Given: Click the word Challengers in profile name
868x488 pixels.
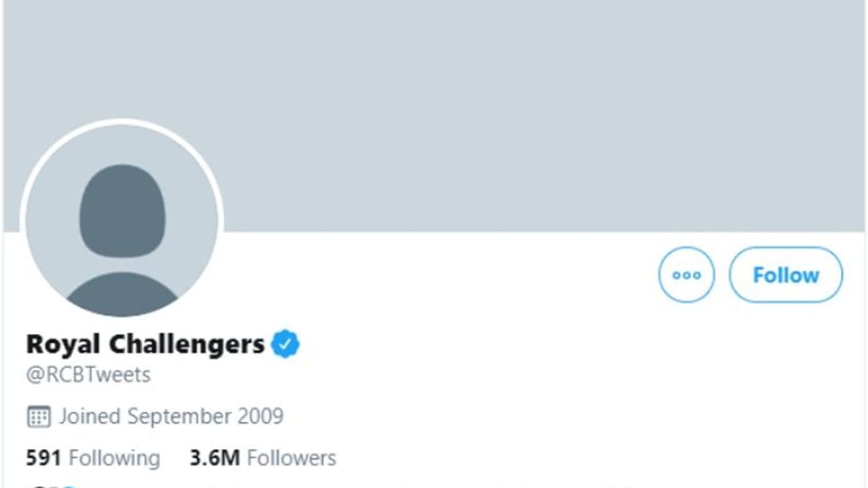Looking at the screenshot, I should point(186,344).
